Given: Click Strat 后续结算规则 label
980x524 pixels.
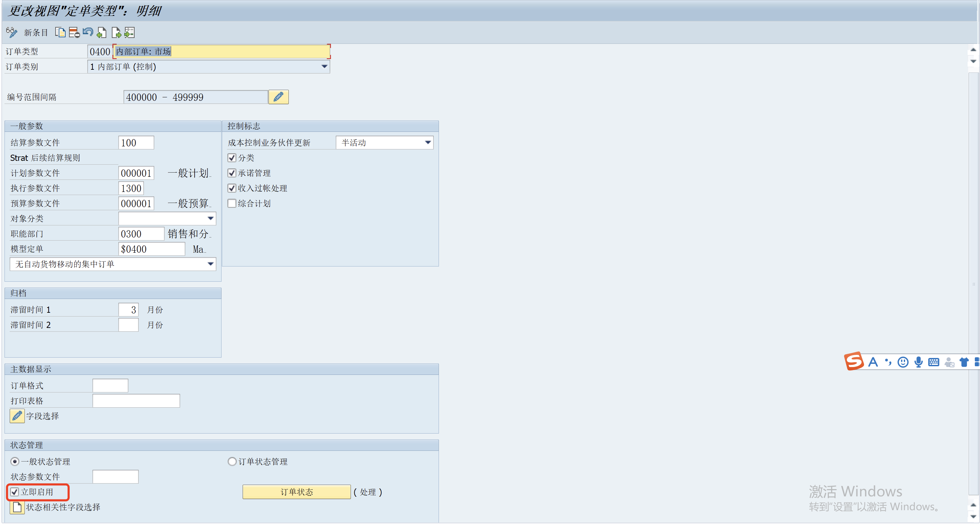Looking at the screenshot, I should tap(45, 157).
